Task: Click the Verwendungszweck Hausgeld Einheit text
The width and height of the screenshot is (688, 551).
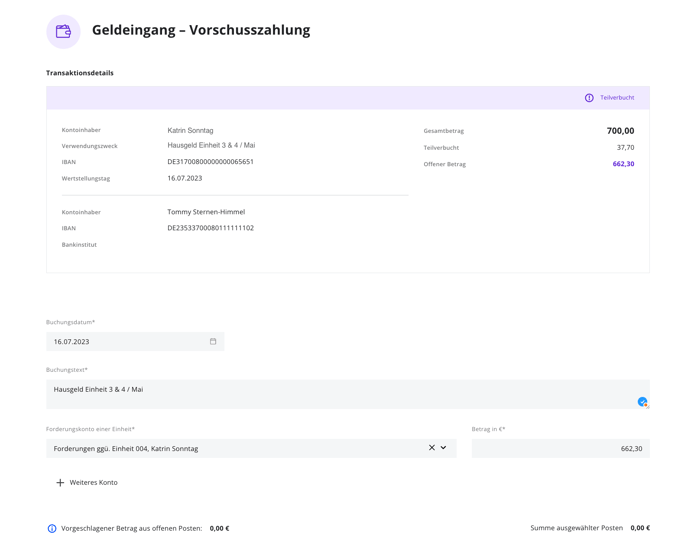Action: click(x=211, y=145)
